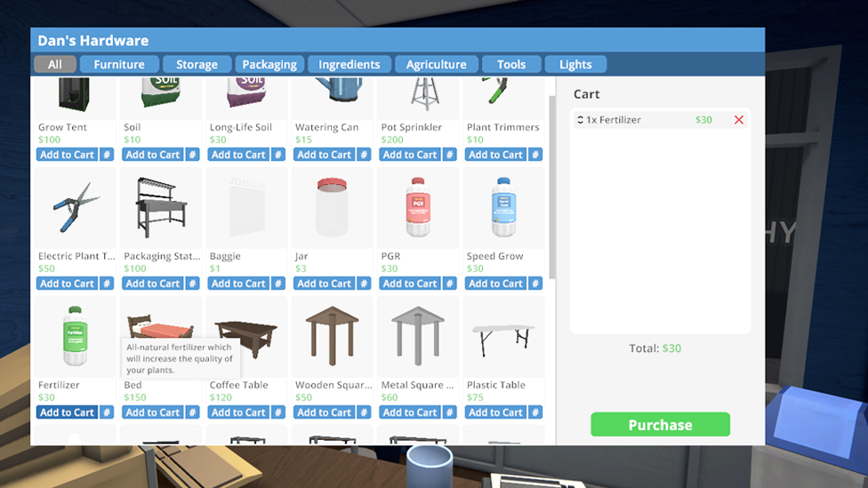
Task: Remove Fertilizer from cart with red X
Action: coord(738,119)
